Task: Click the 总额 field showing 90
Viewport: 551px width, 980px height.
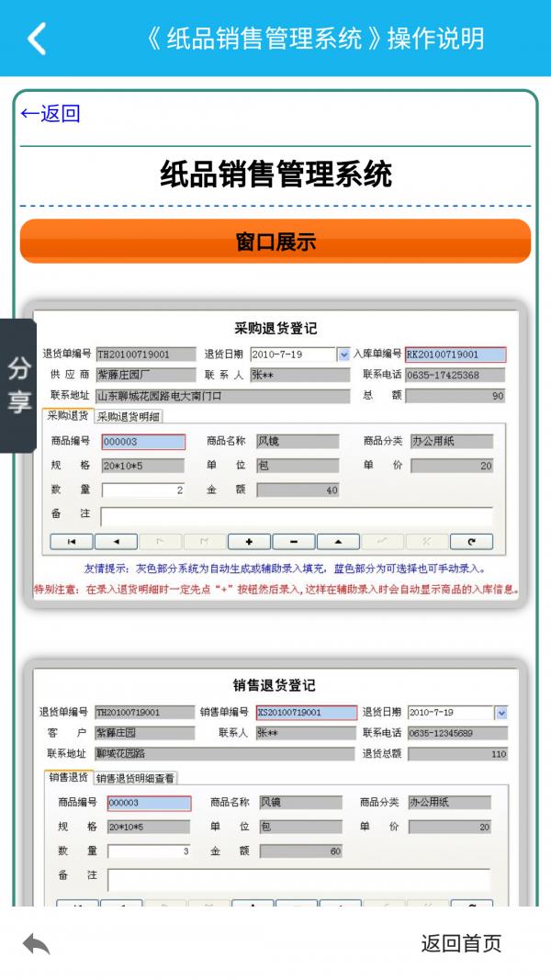Action: click(455, 396)
